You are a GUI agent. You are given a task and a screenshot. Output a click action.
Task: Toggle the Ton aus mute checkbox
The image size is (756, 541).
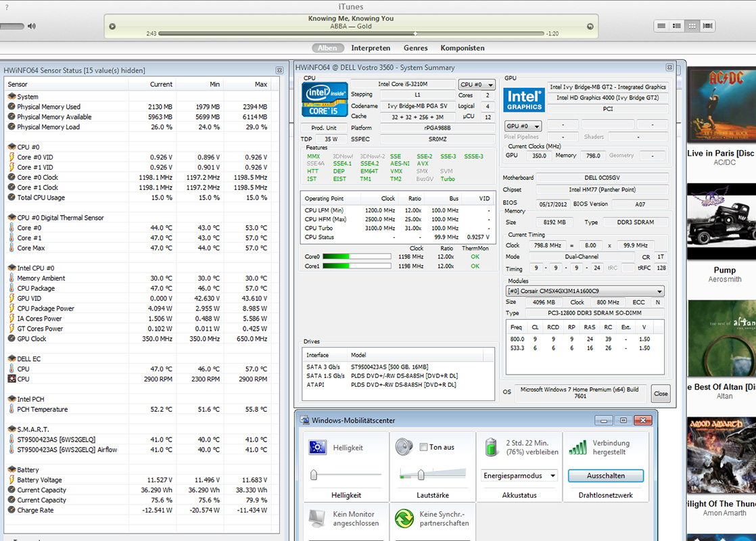point(423,447)
